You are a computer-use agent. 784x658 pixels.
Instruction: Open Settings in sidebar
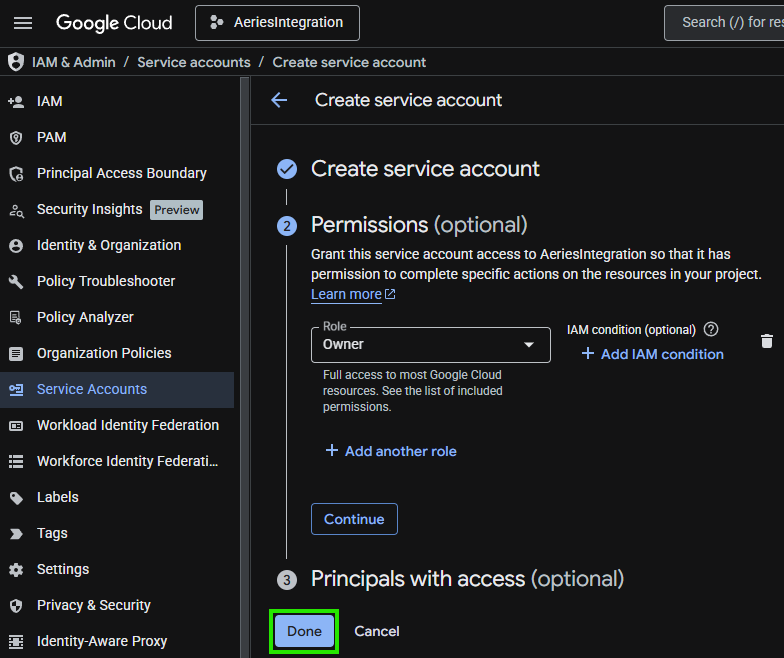117,569
